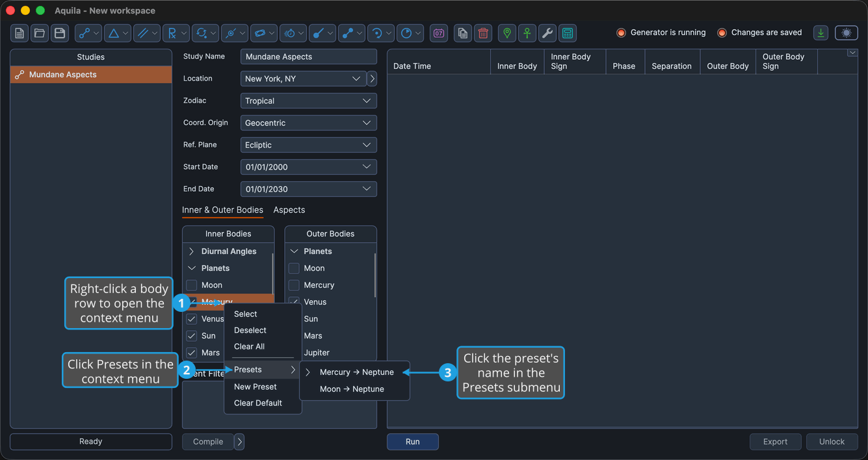This screenshot has height=460, width=868.
Task: Select the spiral return tool
Action: (x=381, y=33)
